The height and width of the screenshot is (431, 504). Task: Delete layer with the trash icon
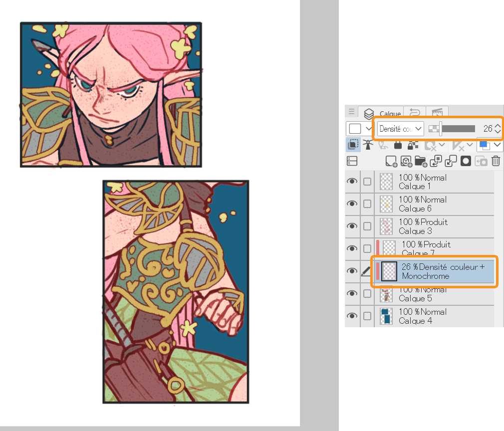(496, 161)
